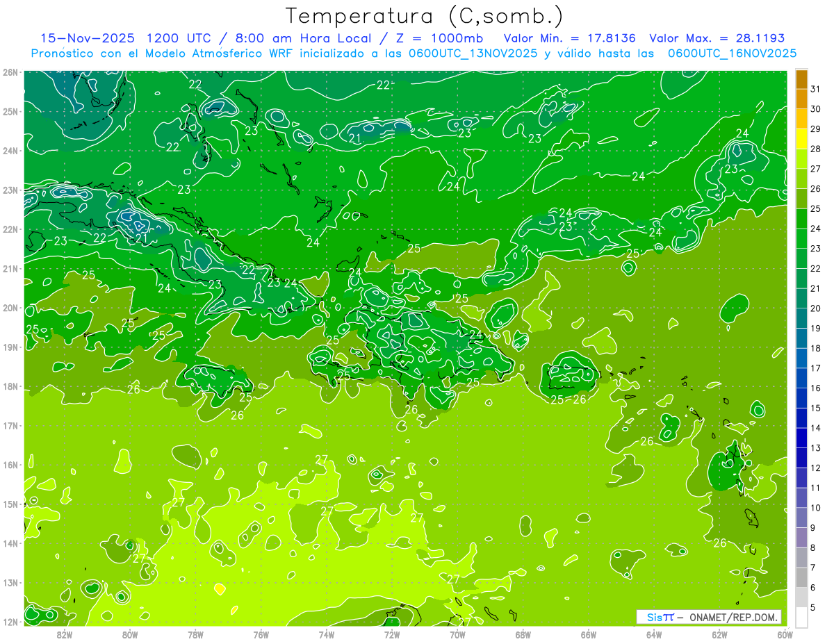Image resolution: width=834 pixels, height=644 pixels.
Task: Click the legend value "10"
Action: tap(816, 508)
